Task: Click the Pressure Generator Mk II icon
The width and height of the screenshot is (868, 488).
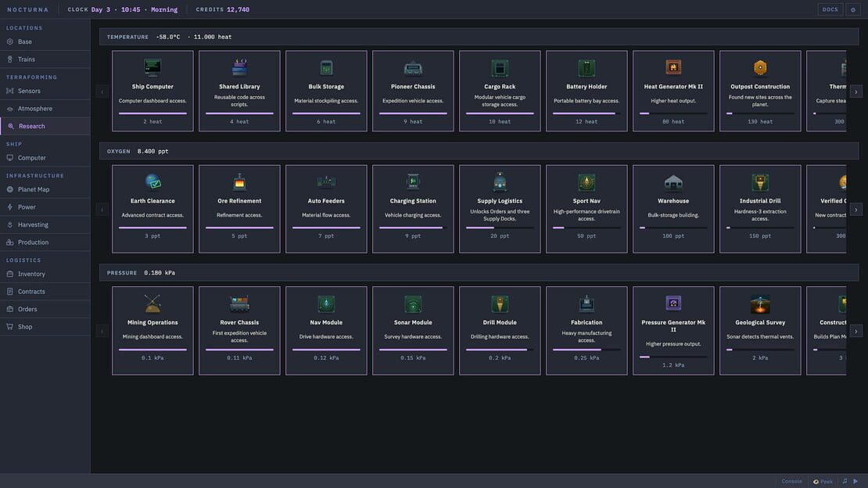Action: (673, 303)
